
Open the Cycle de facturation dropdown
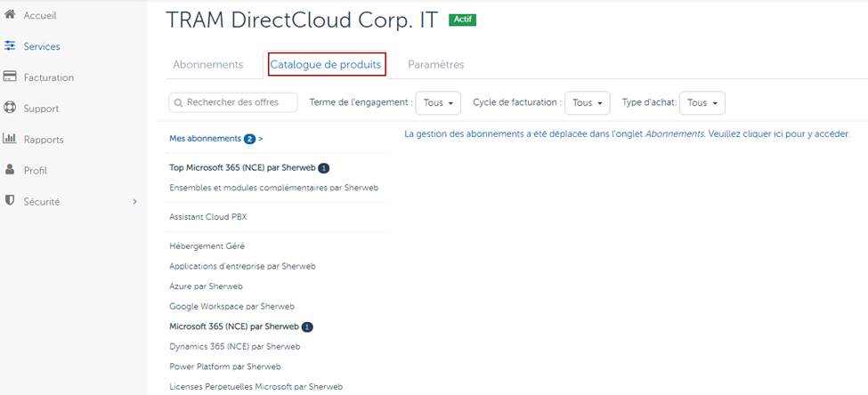point(588,103)
